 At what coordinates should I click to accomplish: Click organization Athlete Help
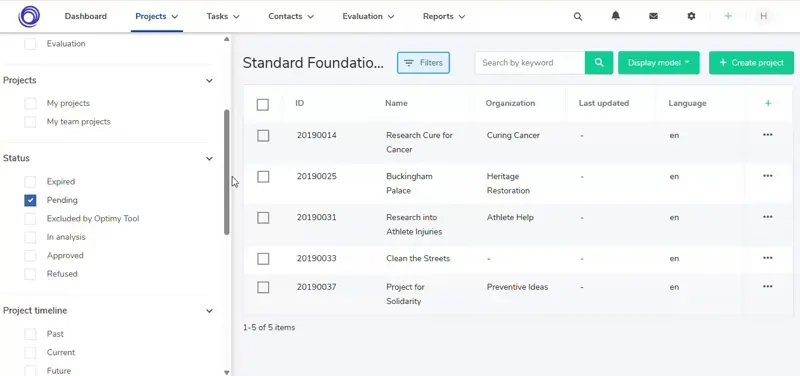pos(510,217)
